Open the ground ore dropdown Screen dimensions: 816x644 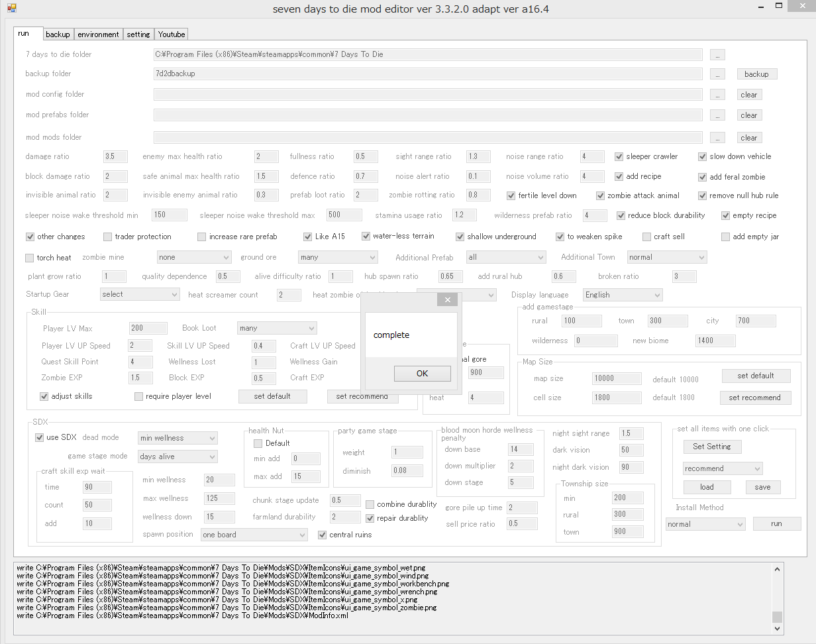337,257
